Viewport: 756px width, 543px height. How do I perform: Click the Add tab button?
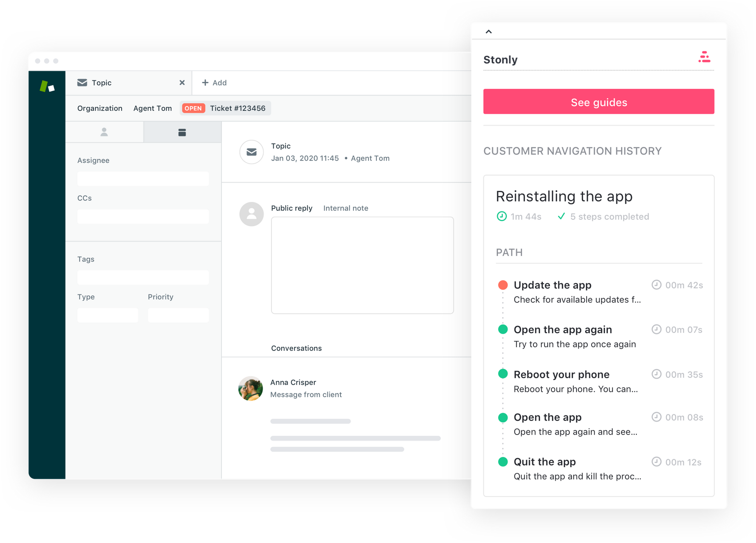coord(214,82)
